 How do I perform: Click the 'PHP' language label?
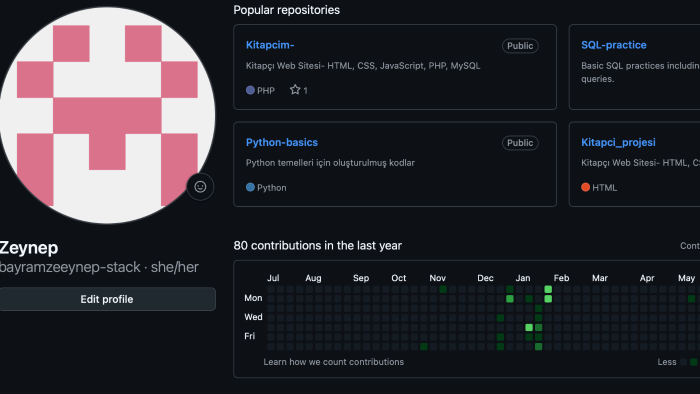266,91
